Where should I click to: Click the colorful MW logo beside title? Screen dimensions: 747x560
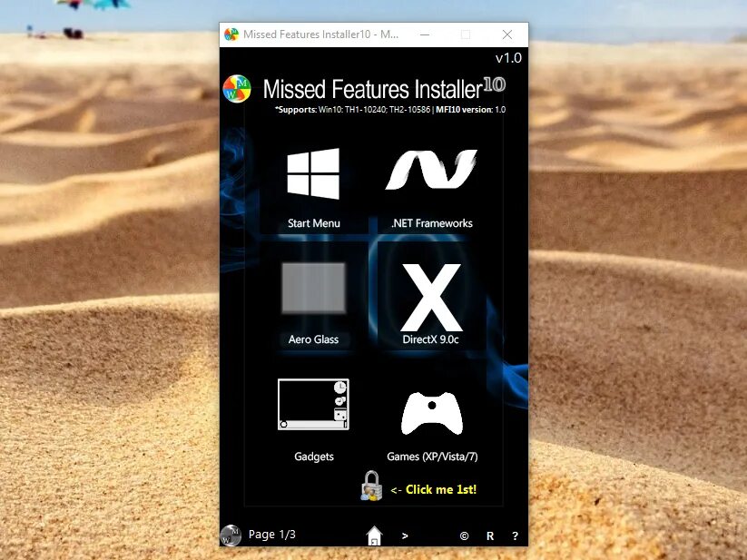237,89
